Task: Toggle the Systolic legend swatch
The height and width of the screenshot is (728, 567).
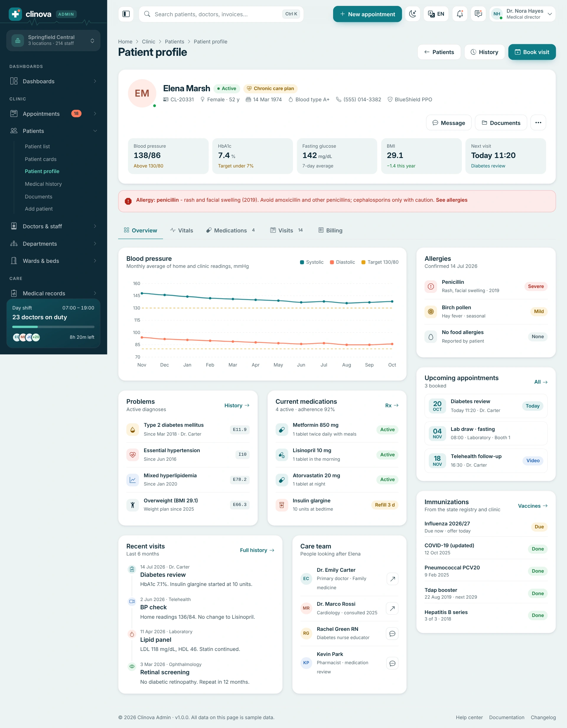Action: pyautogui.click(x=302, y=262)
